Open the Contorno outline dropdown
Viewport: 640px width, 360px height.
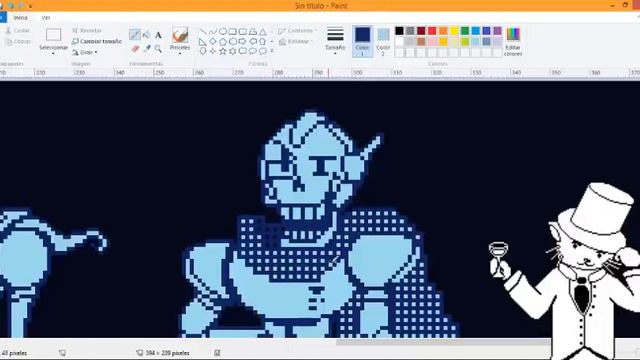[298, 31]
